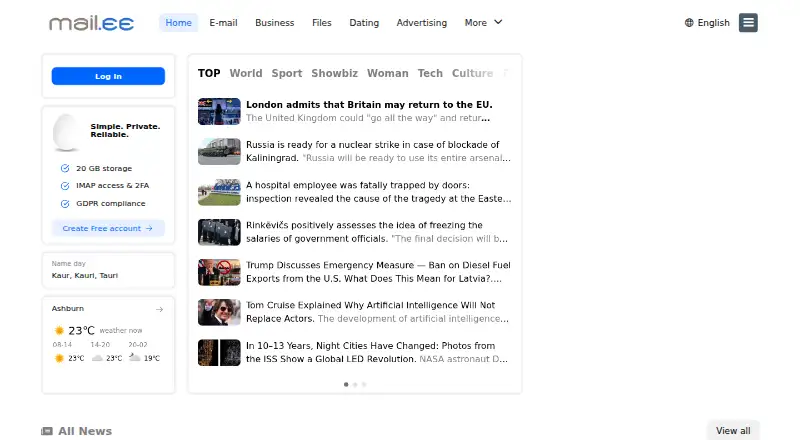The height and width of the screenshot is (440, 800).
Task: Expand the More dropdown menu
Action: click(x=483, y=22)
